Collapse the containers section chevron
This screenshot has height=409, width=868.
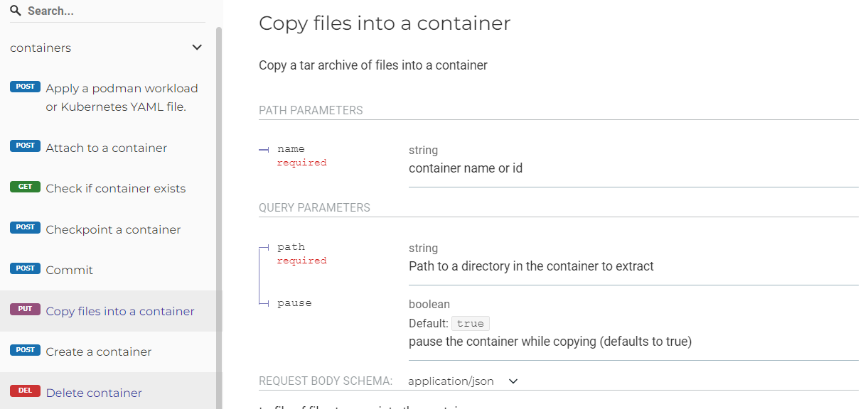coord(197,47)
